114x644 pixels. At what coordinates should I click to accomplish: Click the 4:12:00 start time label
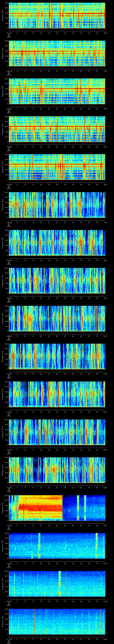click(9, 450)
